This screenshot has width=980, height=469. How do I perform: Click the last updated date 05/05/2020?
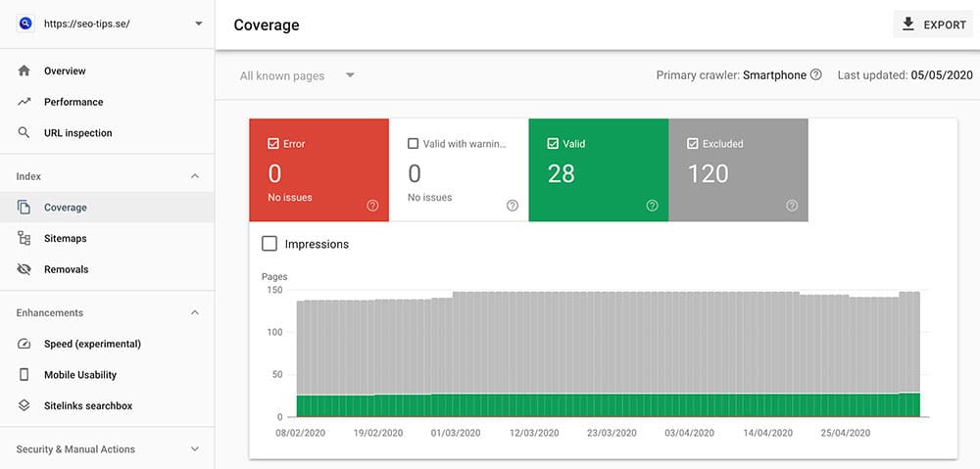942,75
